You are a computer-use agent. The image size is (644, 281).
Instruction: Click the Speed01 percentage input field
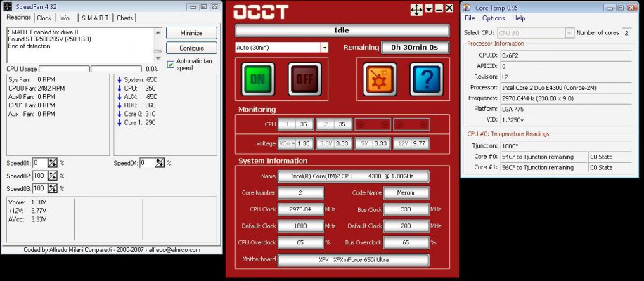tap(40, 163)
